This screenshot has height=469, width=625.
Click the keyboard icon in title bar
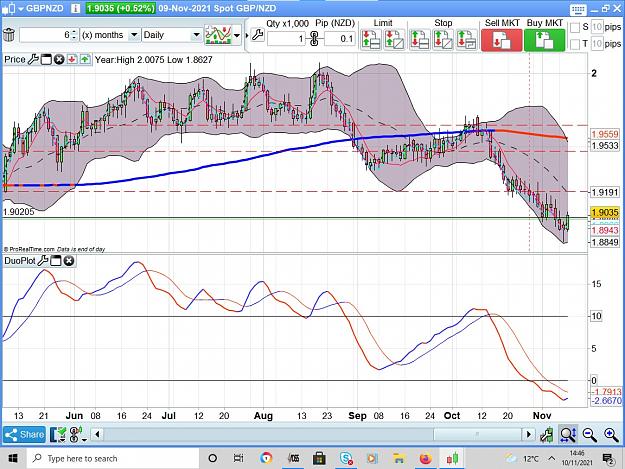coord(578,9)
